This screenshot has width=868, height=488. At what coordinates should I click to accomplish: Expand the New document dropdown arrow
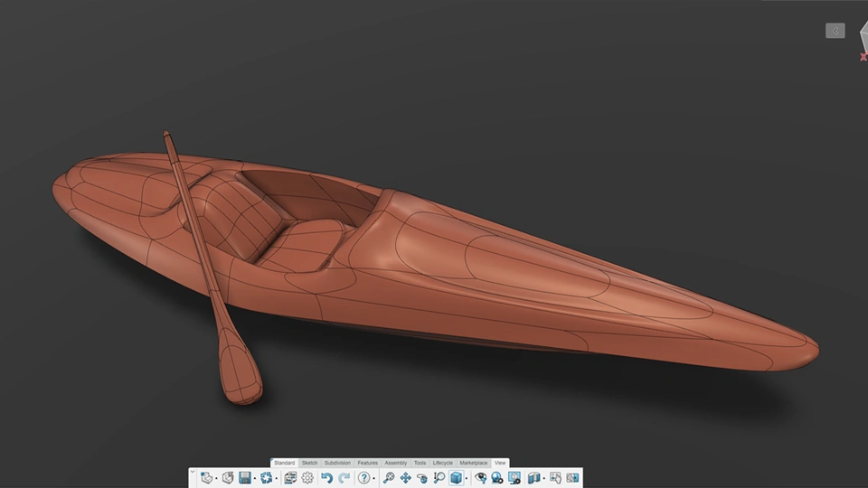tap(216, 479)
